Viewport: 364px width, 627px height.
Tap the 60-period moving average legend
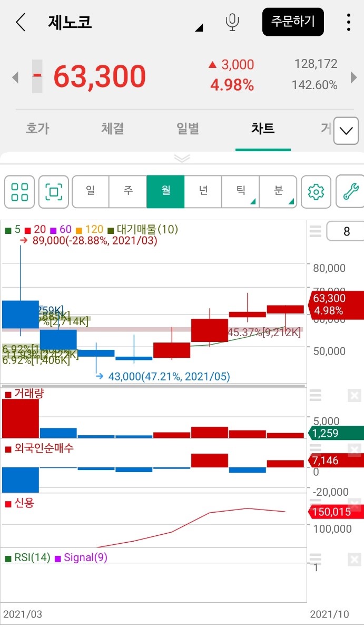pos(61,230)
